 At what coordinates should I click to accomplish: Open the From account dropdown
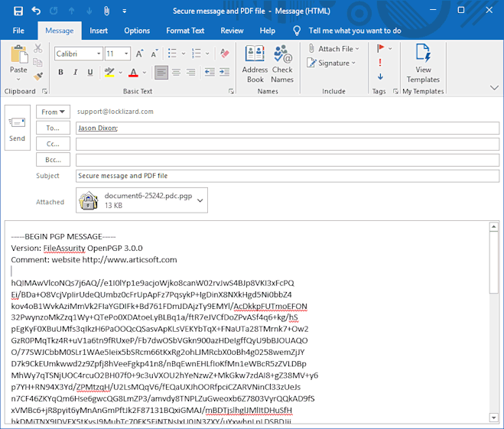pyautogui.click(x=53, y=112)
